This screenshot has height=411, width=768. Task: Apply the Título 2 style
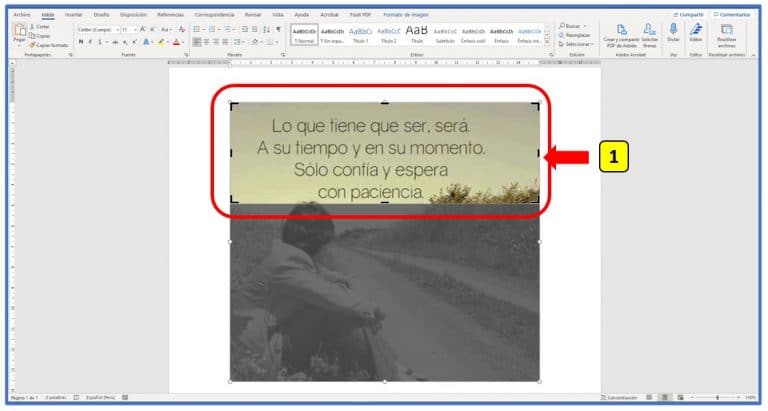pos(388,35)
